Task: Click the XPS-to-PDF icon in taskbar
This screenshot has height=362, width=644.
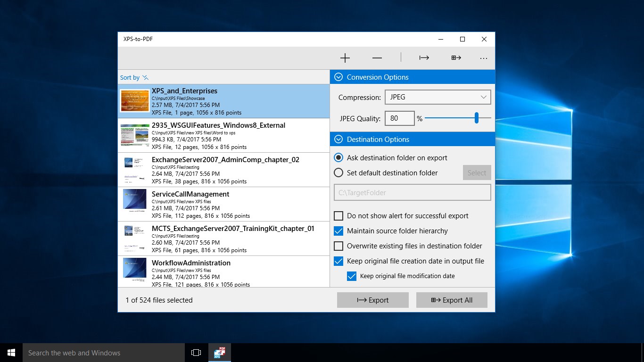Action: [220, 353]
